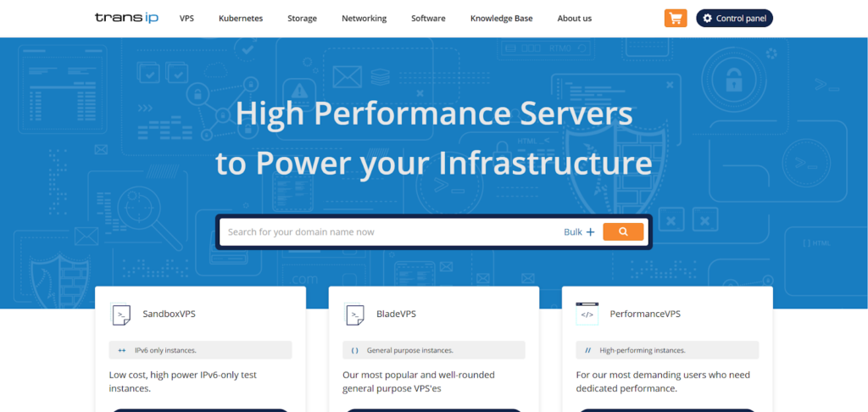This screenshot has height=412, width=868.
Task: Click the PerformanceVPS code window icon
Action: click(x=587, y=314)
